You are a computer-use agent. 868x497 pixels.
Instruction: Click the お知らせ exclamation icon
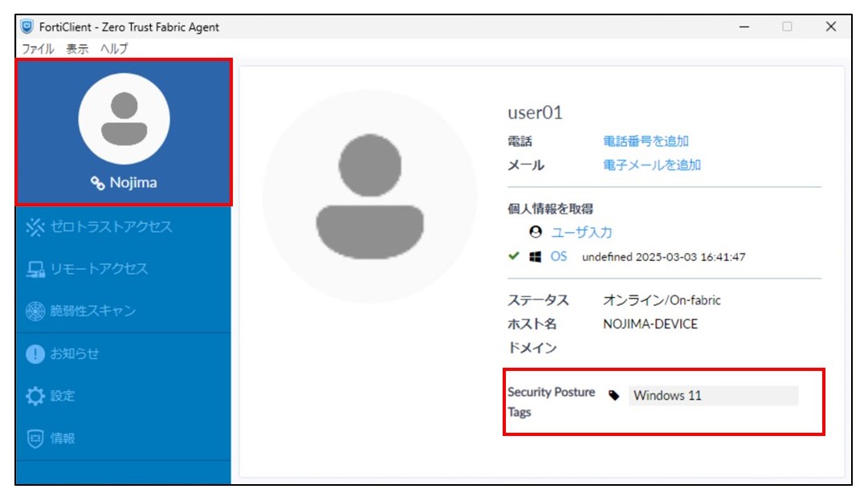tap(35, 353)
